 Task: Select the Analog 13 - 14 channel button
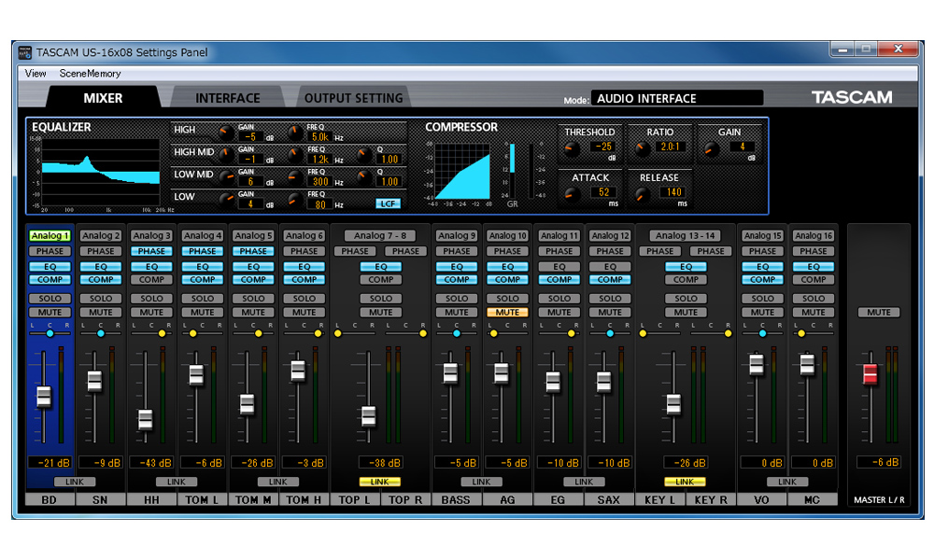pos(686,235)
